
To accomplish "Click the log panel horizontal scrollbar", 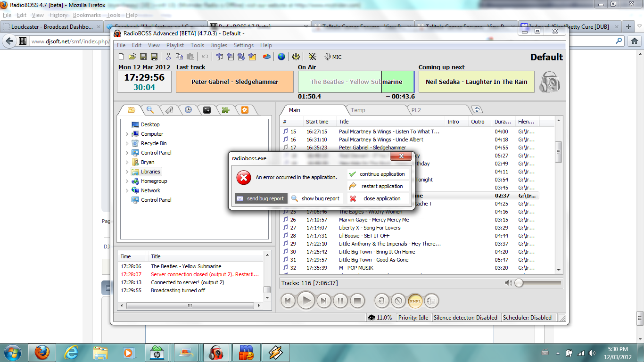I will 190,305.
